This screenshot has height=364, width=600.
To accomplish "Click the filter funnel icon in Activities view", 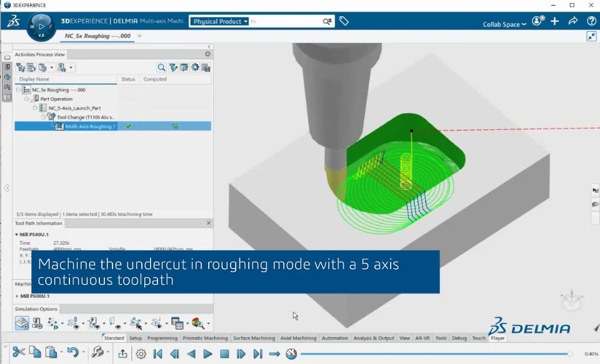I will [x=173, y=67].
